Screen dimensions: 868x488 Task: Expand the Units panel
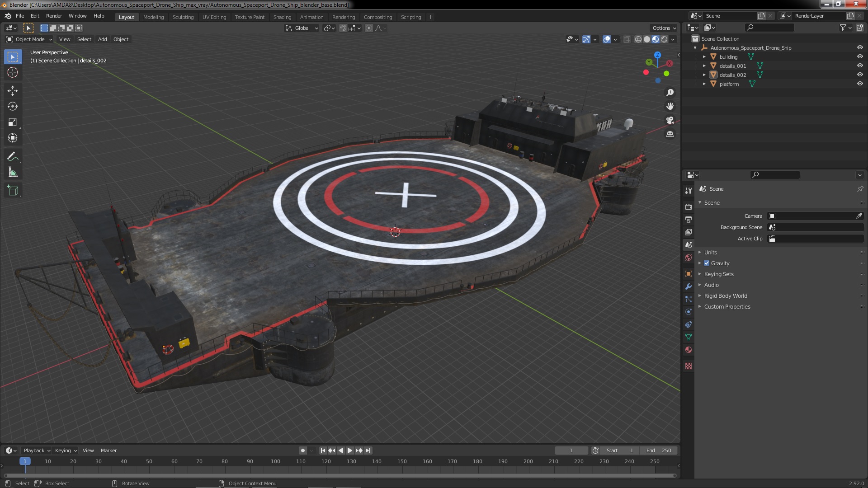click(x=710, y=252)
